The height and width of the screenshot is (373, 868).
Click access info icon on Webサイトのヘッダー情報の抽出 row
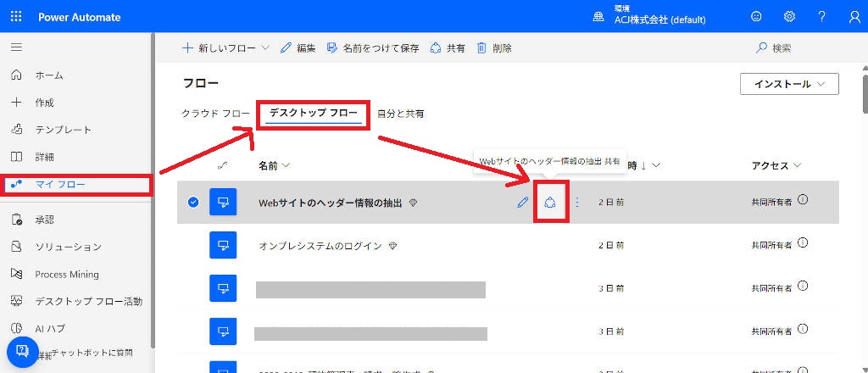804,200
